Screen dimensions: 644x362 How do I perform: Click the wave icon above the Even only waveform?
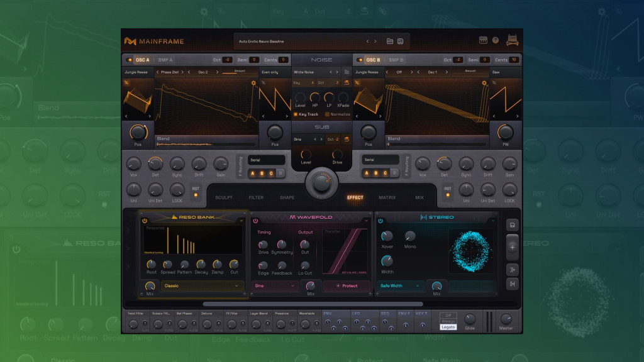264,83
